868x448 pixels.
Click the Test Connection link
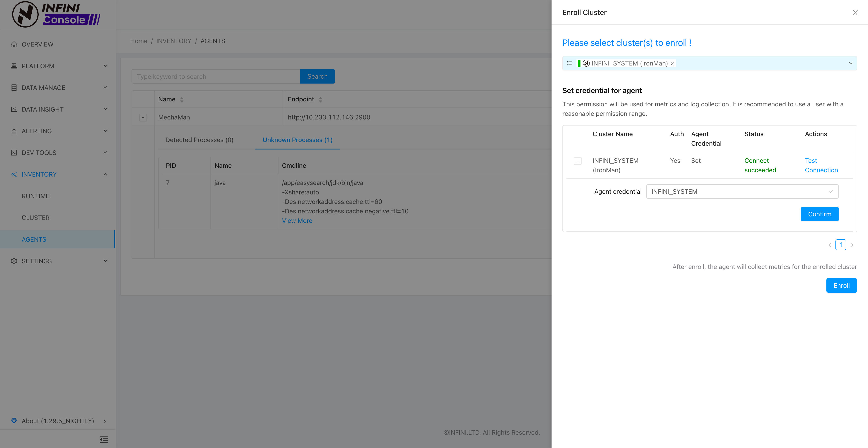tap(821, 165)
